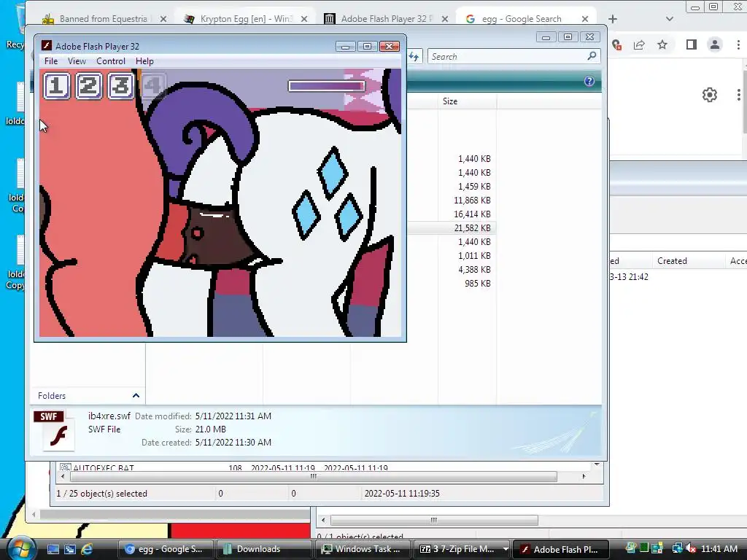Click network tray icon
The height and width of the screenshot is (560, 747).
coord(677,548)
